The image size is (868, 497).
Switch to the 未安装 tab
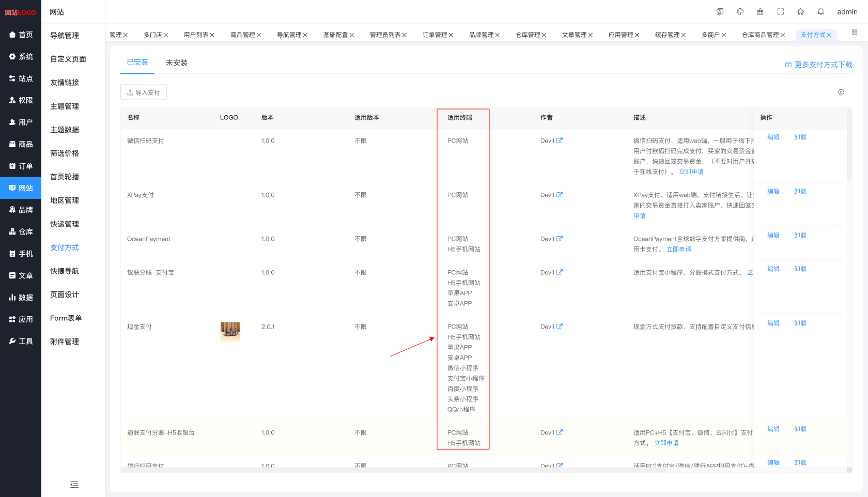coord(176,63)
